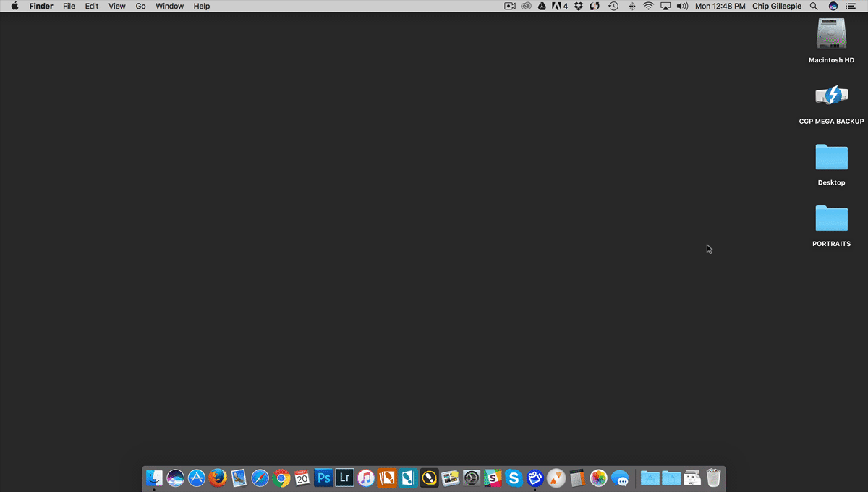This screenshot has height=492, width=868.
Task: Open the yellow circle app in dock
Action: (x=430, y=478)
